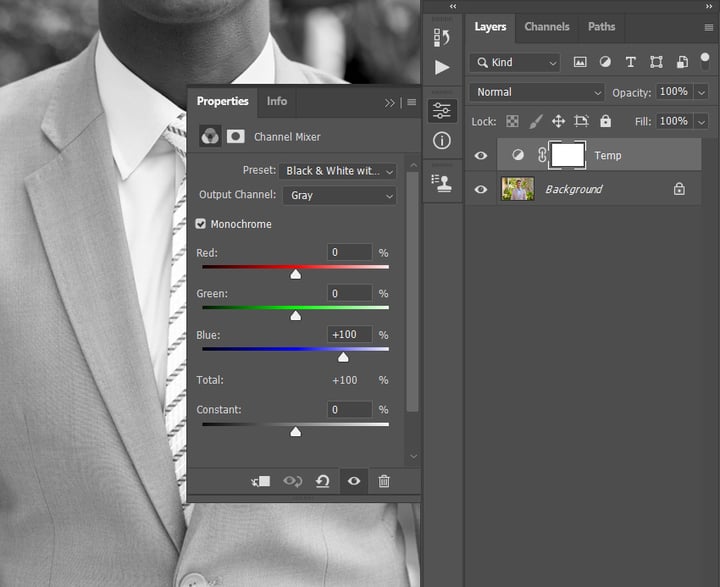The height and width of the screenshot is (587, 720).
Task: Click the Temp layer adjustment thumbnail icon
Action: click(518, 155)
